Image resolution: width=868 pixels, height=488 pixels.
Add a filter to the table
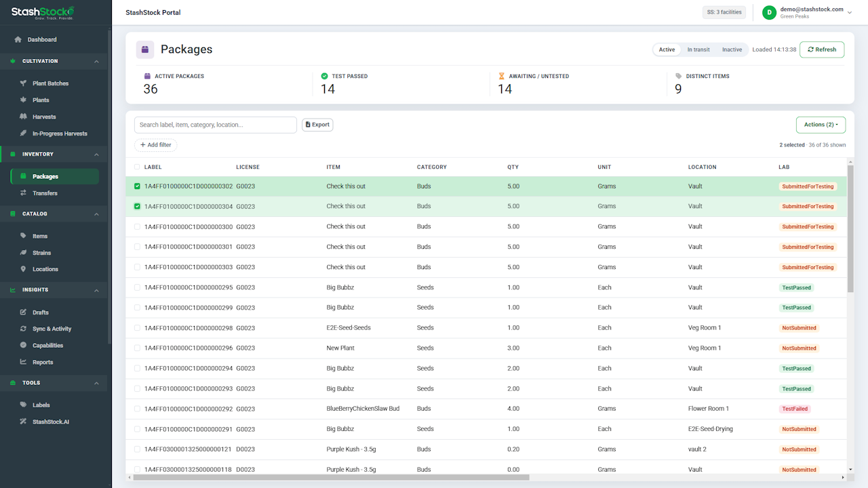155,145
